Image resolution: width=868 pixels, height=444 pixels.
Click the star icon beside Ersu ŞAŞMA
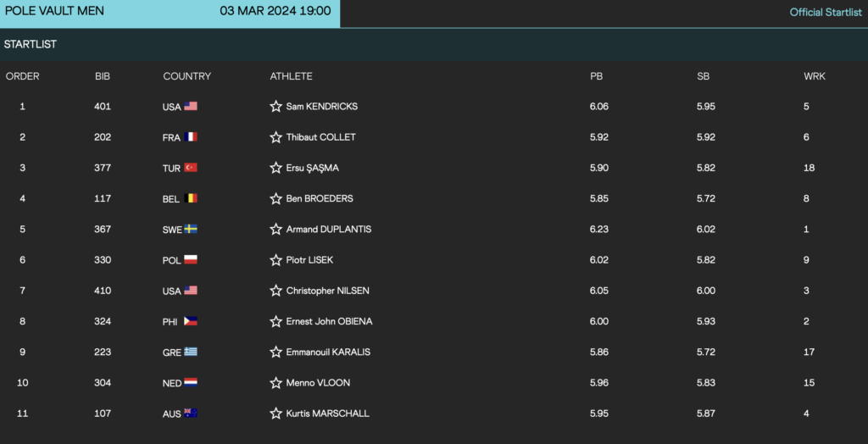pos(275,168)
